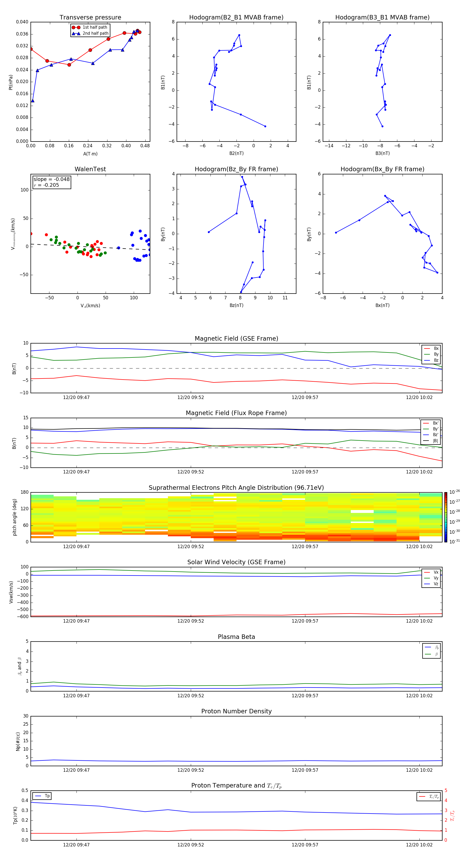Click the 'pitch angle (deg)' axis label

[x=14, y=517]
